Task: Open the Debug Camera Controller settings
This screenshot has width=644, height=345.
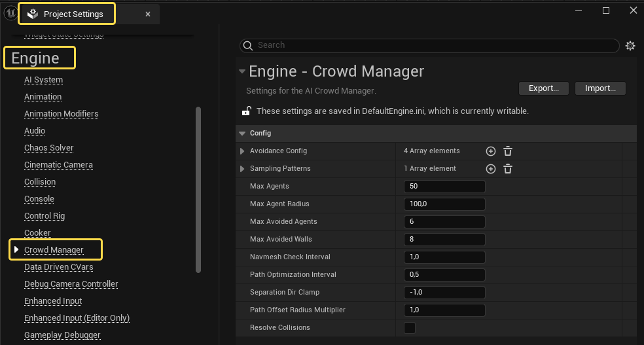Action: coord(71,284)
